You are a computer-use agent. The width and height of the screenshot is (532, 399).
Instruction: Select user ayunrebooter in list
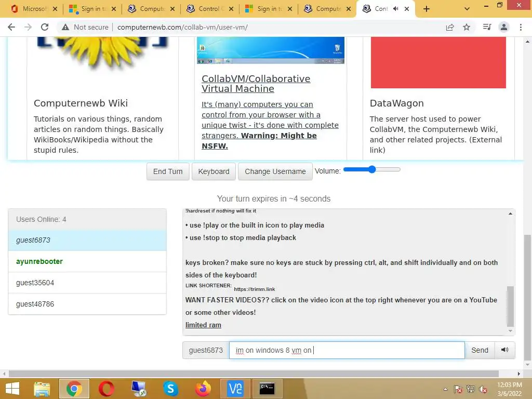[87, 262]
